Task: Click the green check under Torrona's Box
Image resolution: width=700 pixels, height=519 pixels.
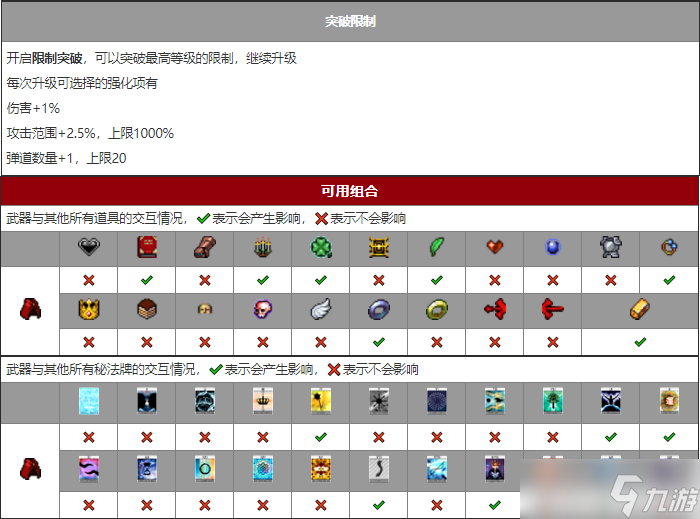Action: coord(640,342)
